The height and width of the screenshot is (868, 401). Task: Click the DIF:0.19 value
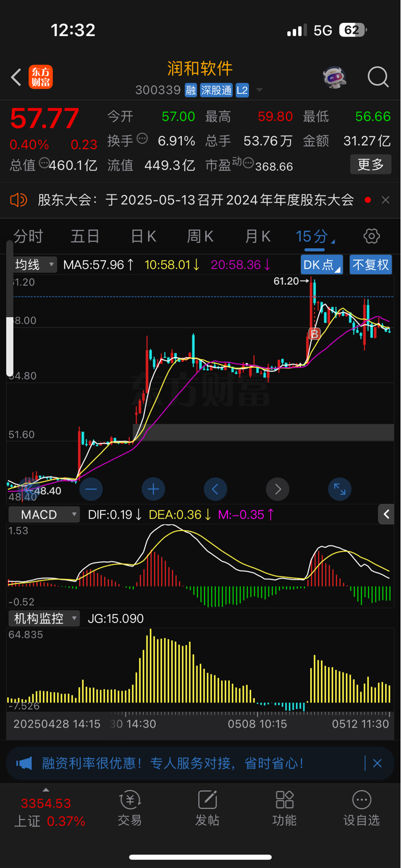click(x=110, y=515)
